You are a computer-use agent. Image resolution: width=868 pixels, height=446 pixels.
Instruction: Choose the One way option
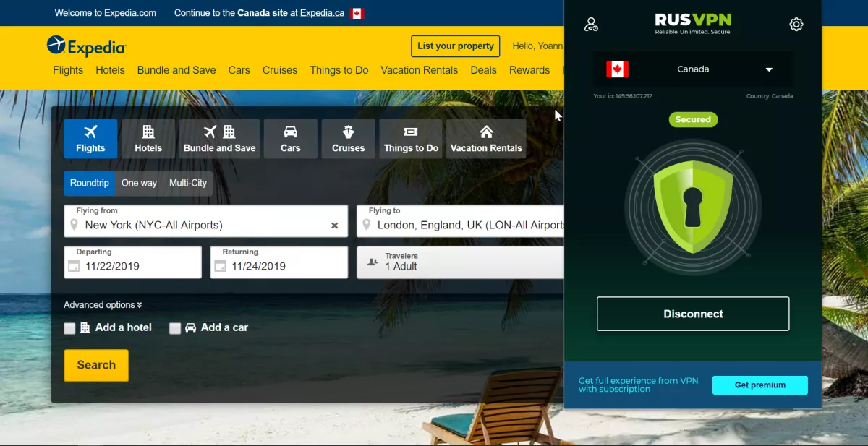(x=139, y=183)
